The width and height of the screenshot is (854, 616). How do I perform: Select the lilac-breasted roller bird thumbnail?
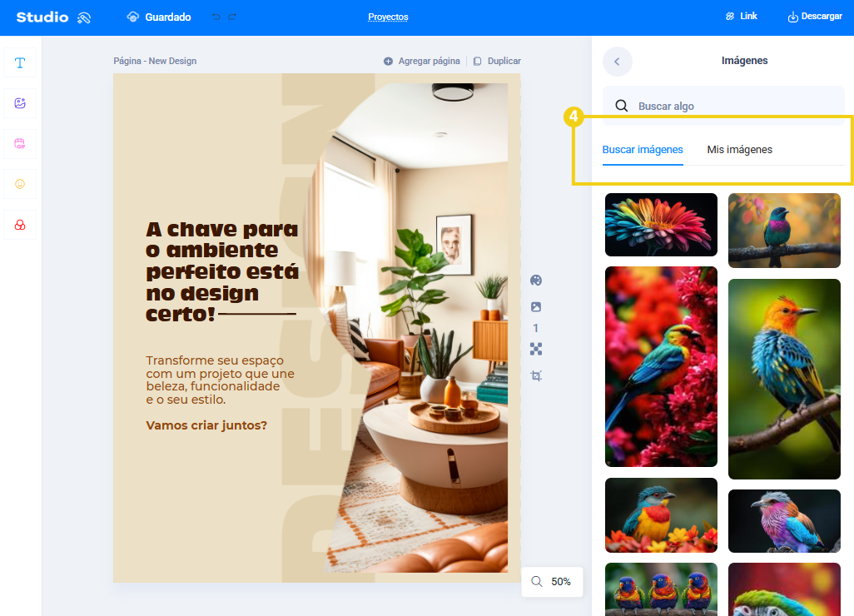pos(784,521)
